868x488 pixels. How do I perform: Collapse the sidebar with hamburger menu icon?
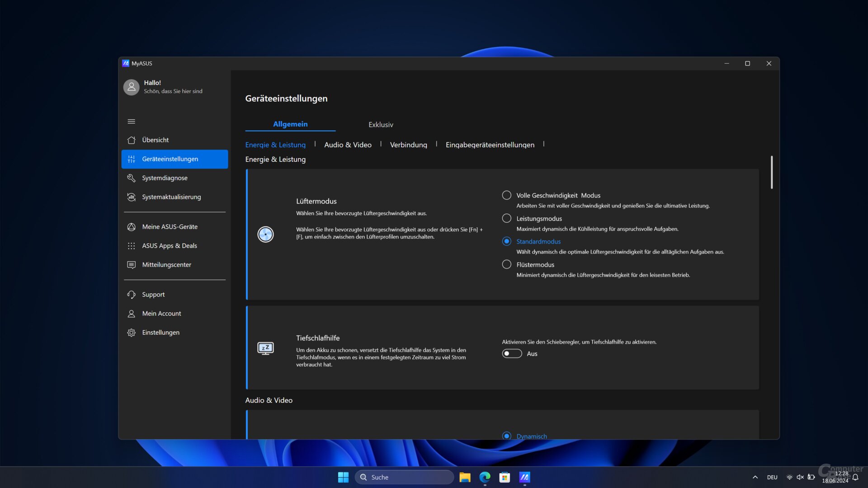(x=131, y=121)
